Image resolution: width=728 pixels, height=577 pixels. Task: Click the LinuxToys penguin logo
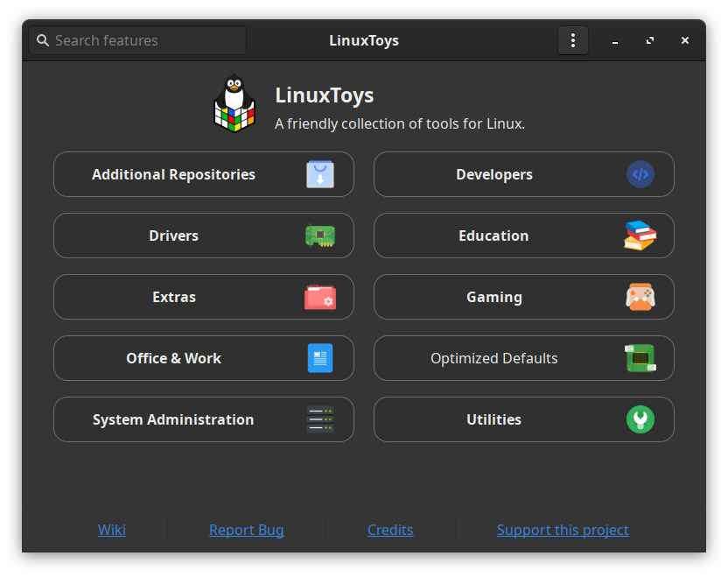pyautogui.click(x=234, y=102)
